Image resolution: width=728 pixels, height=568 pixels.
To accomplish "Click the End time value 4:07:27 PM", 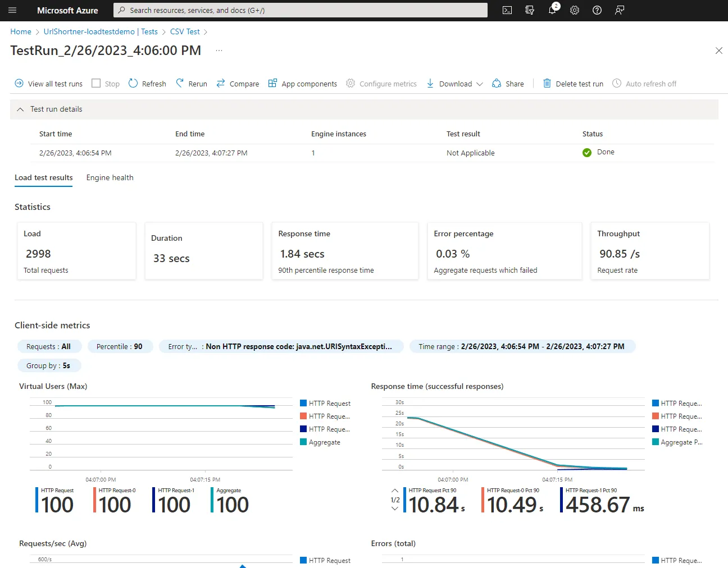I will point(211,153).
